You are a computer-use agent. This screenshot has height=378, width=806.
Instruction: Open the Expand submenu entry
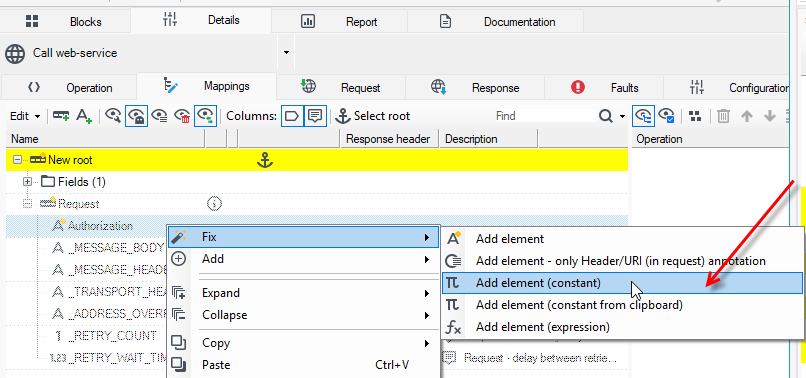coord(304,293)
